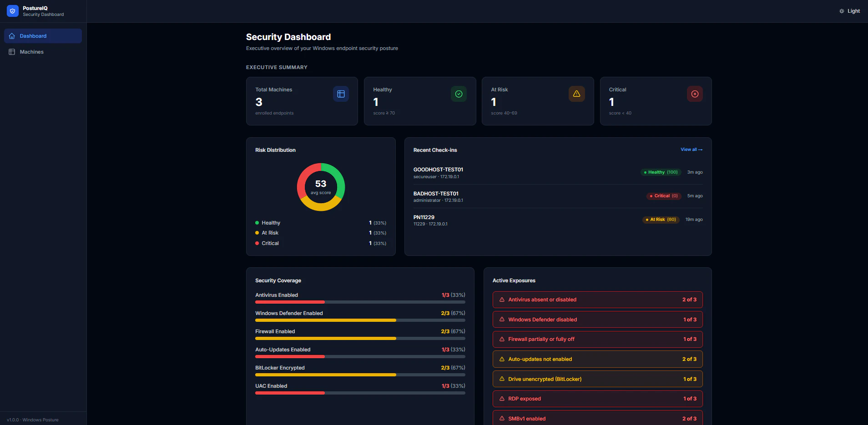Screen dimensions: 868x425
Task: Click the Total Machines card icon
Action: [341, 94]
